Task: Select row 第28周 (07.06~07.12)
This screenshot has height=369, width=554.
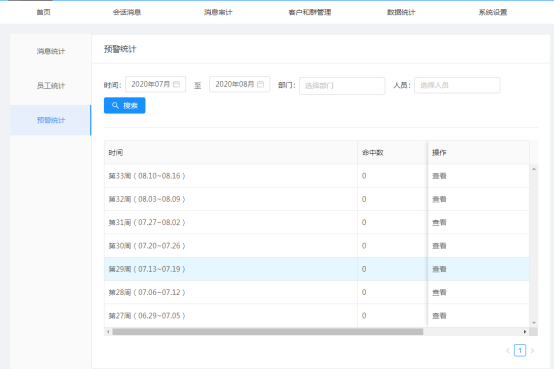Action: point(317,292)
